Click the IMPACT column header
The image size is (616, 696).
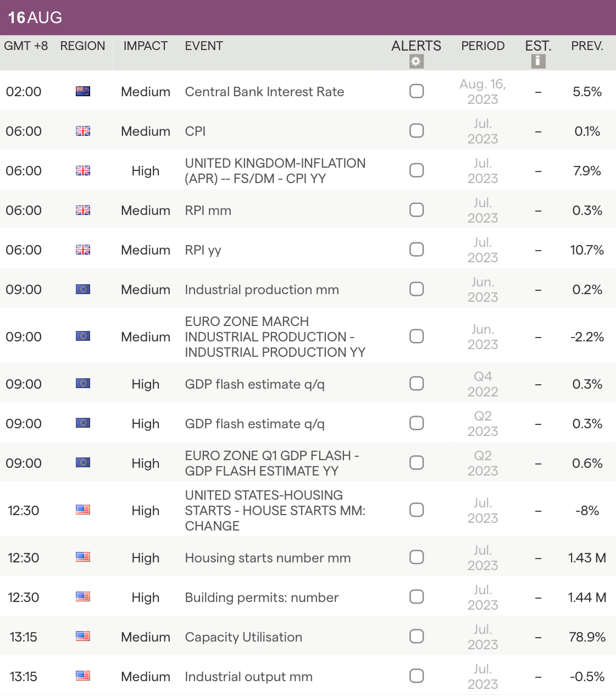(146, 46)
